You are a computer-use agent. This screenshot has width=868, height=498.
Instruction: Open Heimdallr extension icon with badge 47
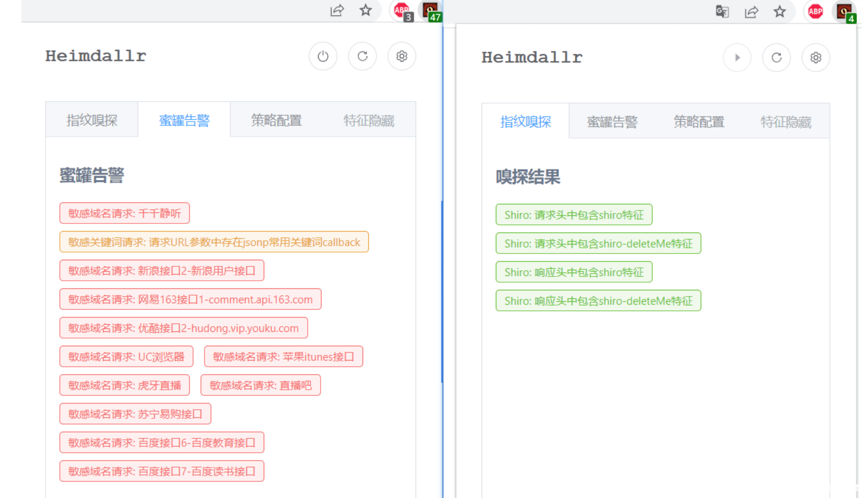[x=430, y=11]
